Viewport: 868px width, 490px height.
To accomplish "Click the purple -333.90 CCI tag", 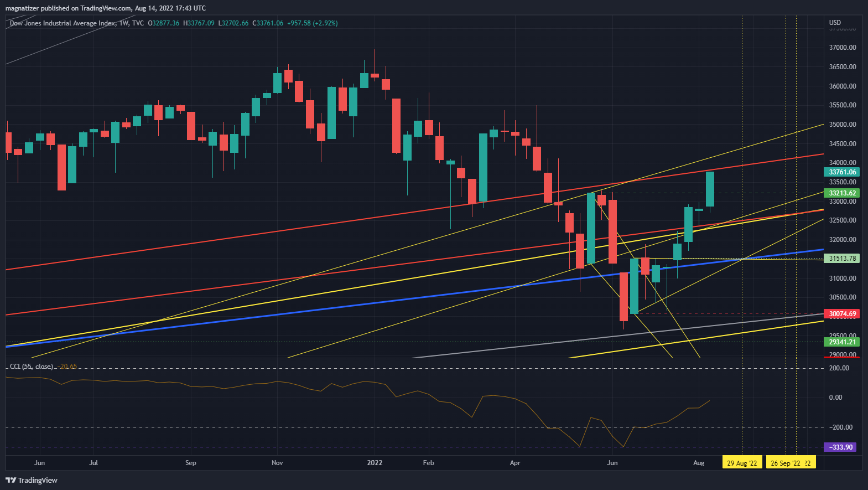I will (840, 447).
